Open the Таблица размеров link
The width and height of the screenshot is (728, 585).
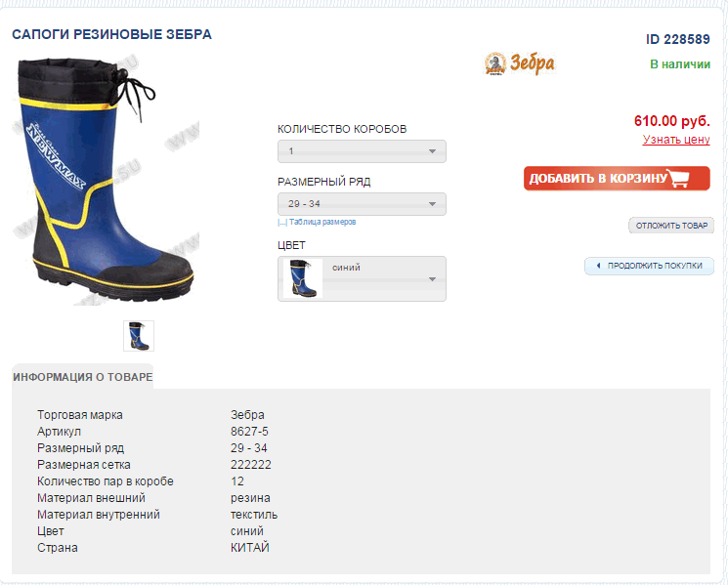pos(322,222)
